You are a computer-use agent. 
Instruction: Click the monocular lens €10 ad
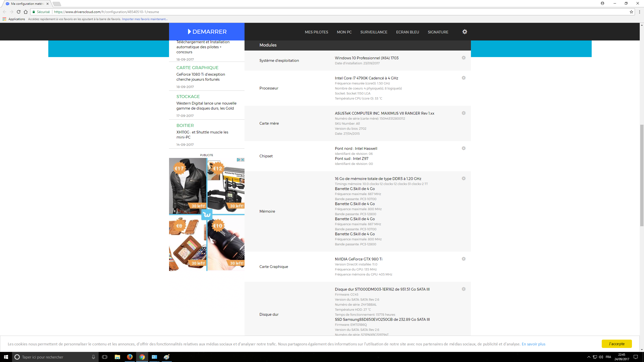tap(226, 243)
